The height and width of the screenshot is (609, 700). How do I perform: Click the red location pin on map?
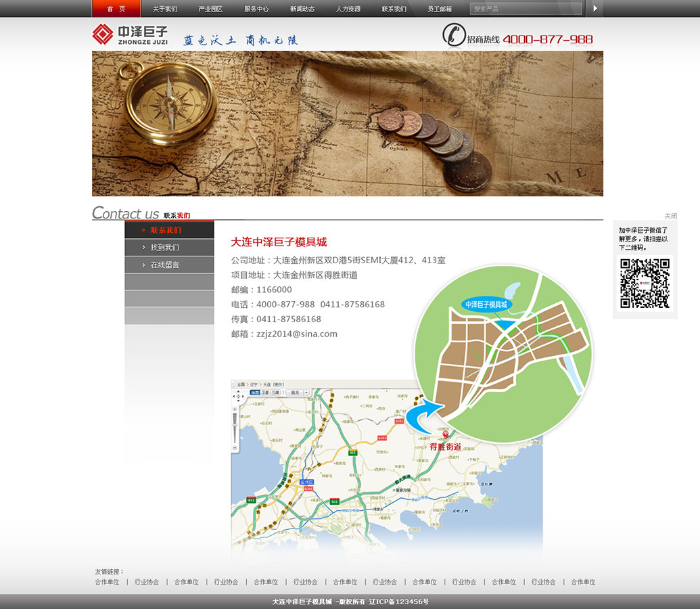point(445,434)
